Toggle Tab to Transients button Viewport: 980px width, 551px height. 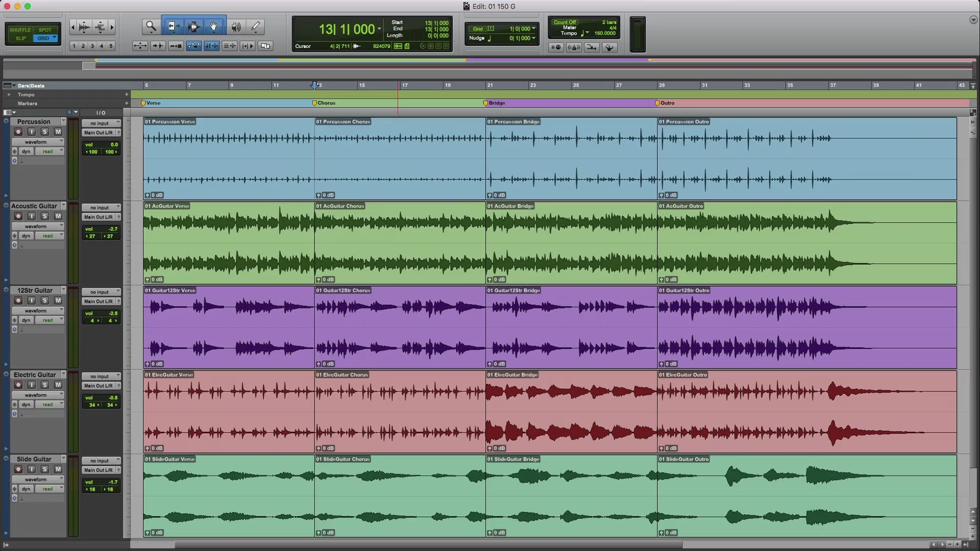(x=158, y=46)
